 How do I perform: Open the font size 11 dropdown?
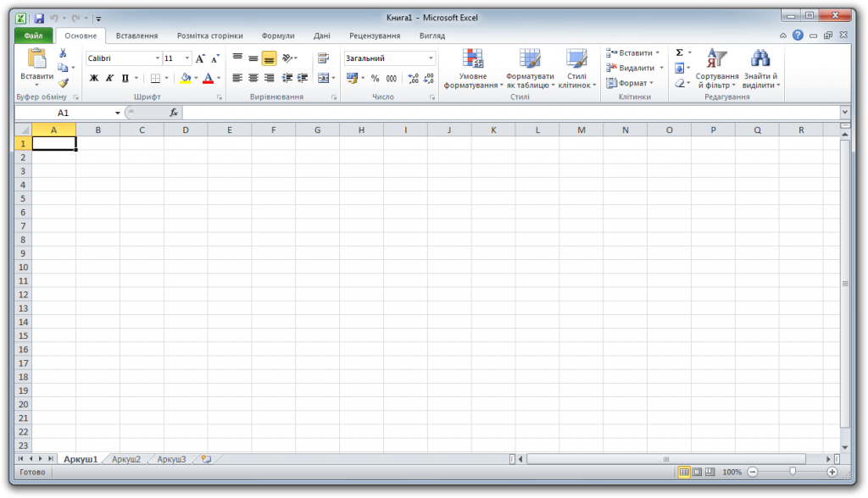point(187,58)
